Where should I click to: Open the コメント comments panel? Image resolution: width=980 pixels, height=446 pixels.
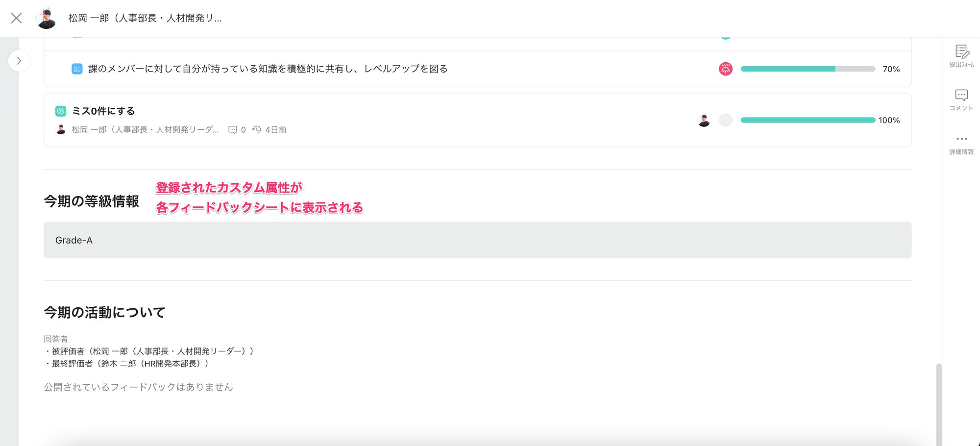[961, 99]
